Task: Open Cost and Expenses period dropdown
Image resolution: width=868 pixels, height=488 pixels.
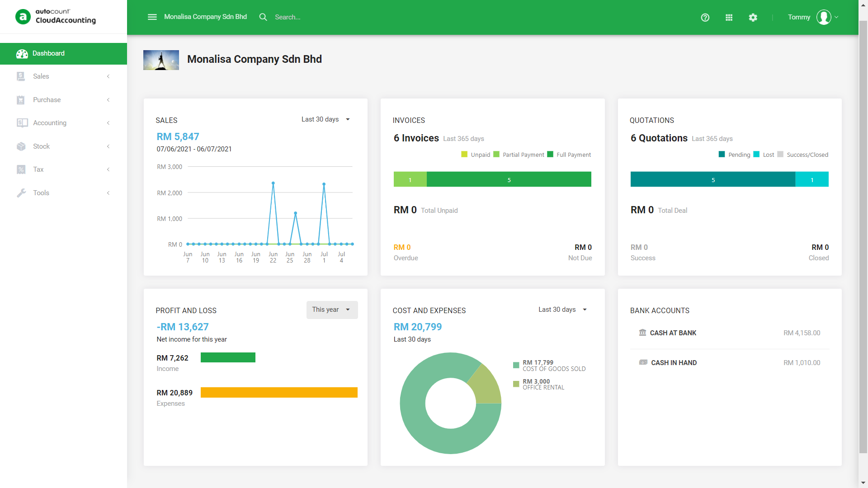Action: [x=562, y=310]
